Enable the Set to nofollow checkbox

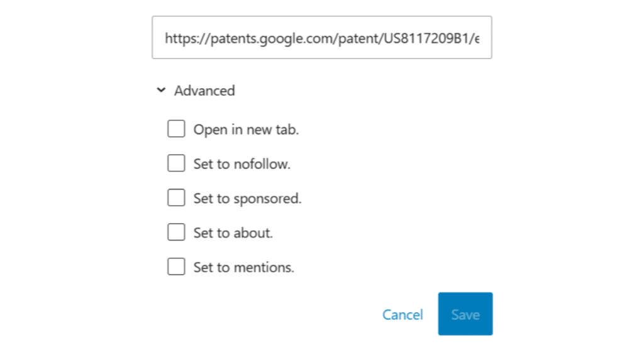click(176, 164)
